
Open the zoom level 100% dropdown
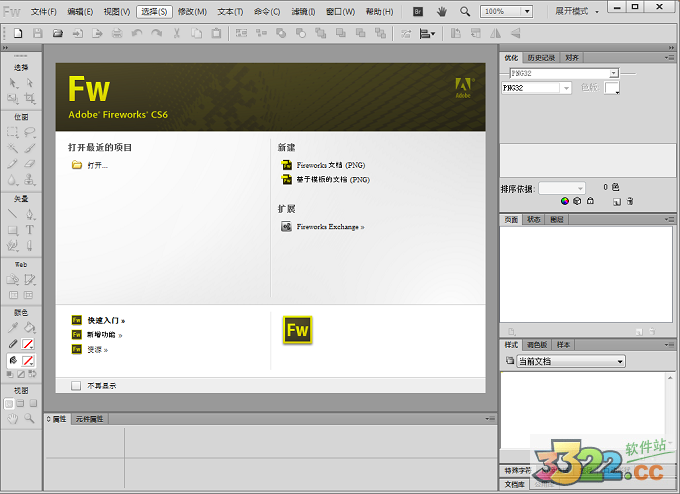527,12
